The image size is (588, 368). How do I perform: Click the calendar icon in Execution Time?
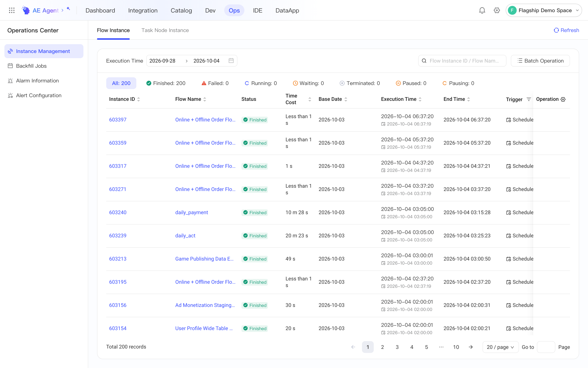(231, 61)
